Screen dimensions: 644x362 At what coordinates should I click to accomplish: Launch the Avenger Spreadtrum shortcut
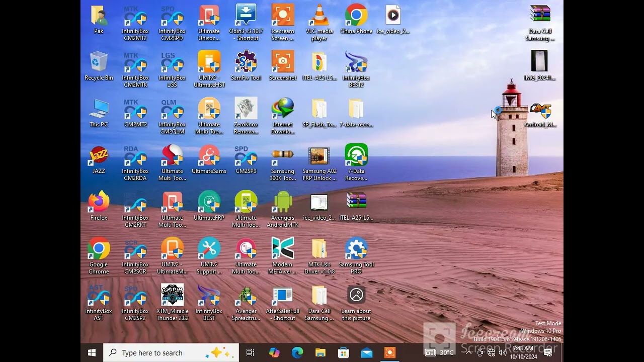[x=246, y=296]
